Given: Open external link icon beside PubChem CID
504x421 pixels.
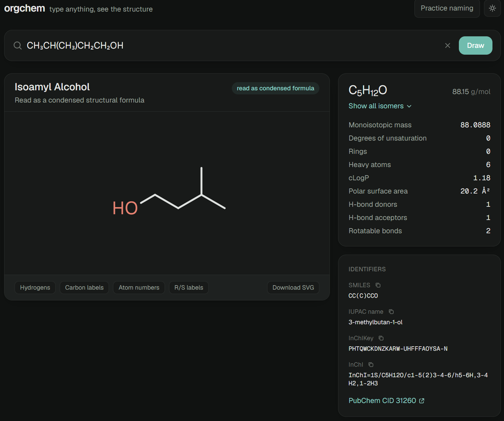Looking at the screenshot, I should point(422,401).
